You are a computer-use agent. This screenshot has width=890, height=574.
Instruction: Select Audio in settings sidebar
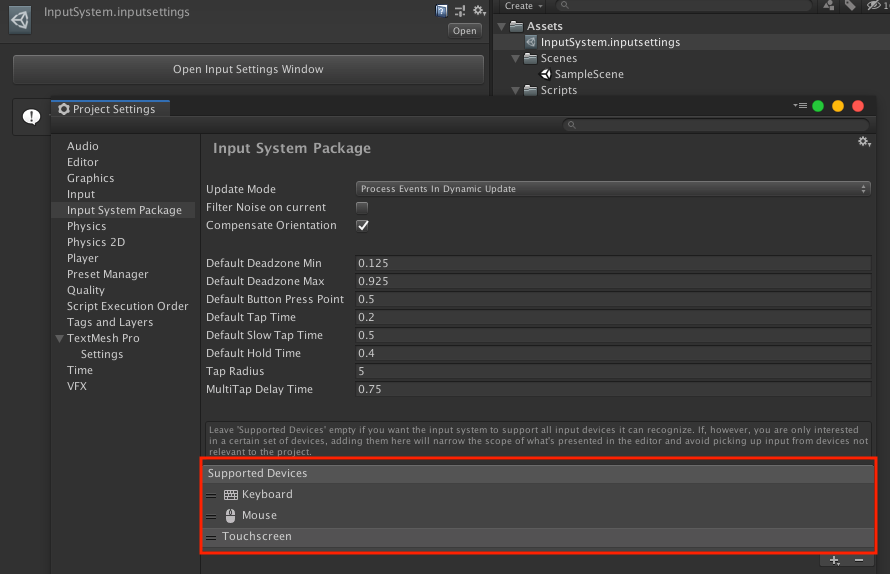(83, 146)
